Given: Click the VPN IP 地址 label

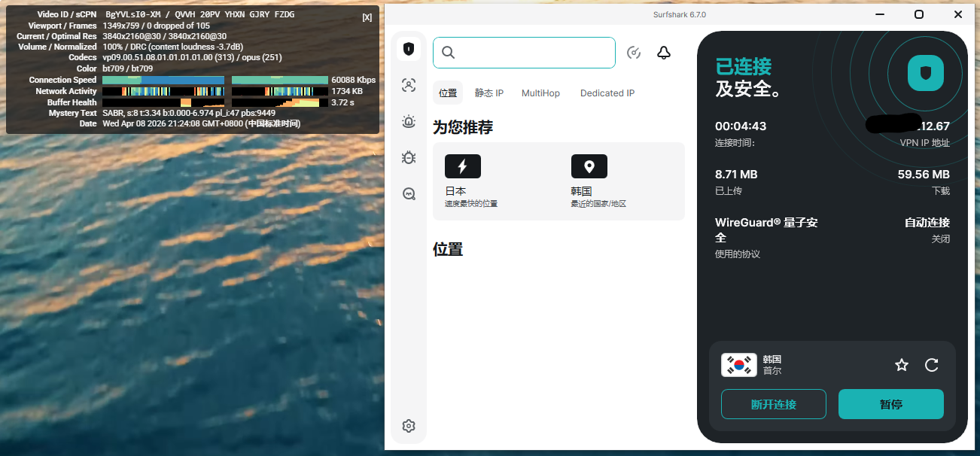Looking at the screenshot, I should pos(925,143).
